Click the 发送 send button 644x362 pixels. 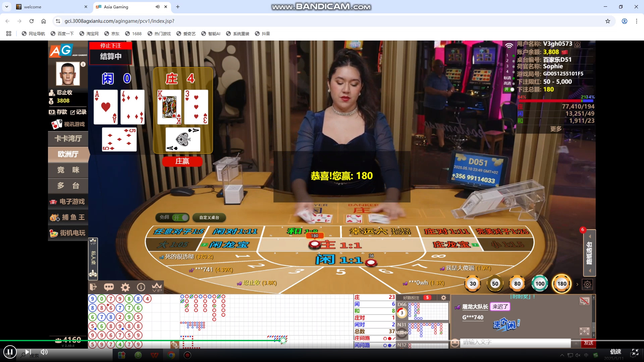pos(588,343)
